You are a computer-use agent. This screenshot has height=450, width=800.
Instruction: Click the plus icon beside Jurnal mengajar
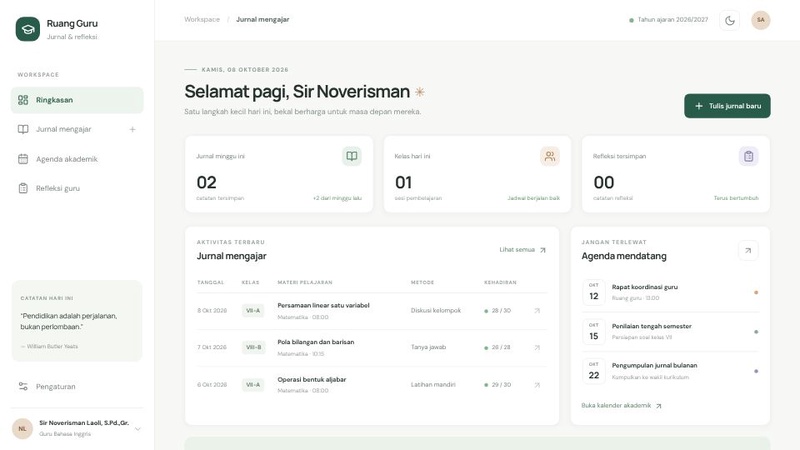pos(132,130)
